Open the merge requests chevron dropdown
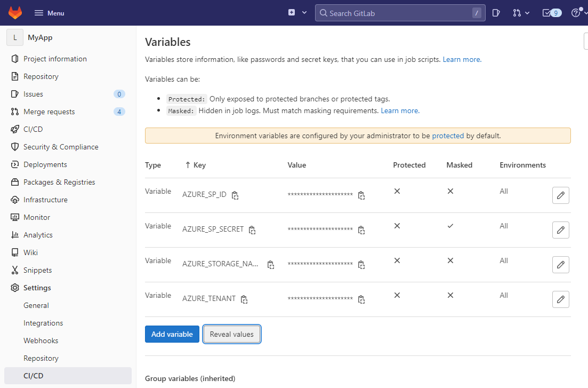The image size is (588, 388). click(x=527, y=12)
